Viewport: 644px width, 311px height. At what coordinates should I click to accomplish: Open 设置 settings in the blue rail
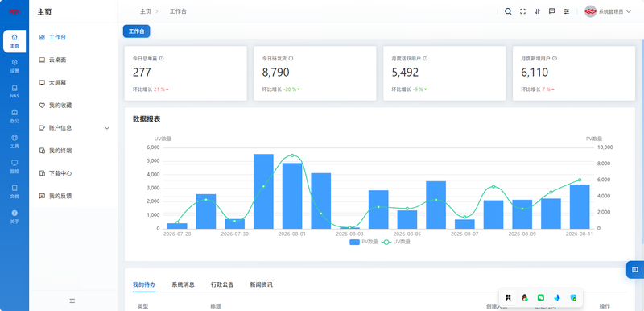[14, 66]
